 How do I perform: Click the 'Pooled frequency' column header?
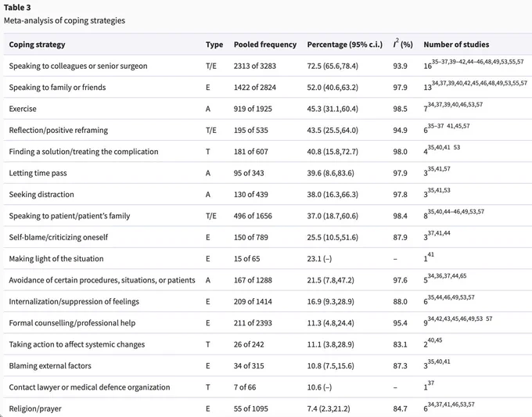pyautogui.click(x=265, y=45)
